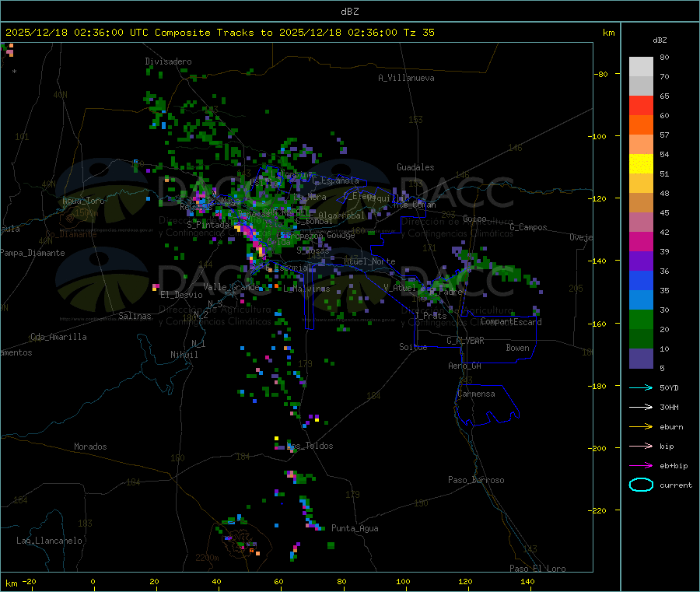
Task: Select the magenta 39-42 dBZ legend swatch
Action: point(641,241)
